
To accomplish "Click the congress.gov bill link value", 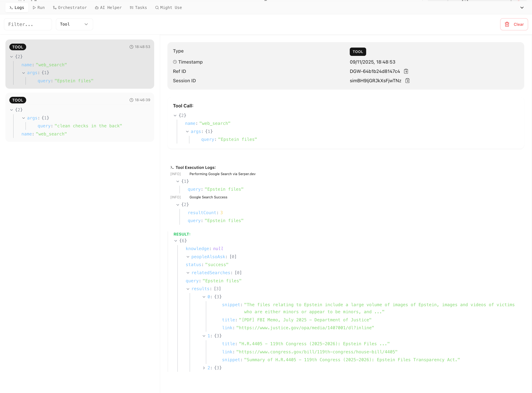I will [317, 352].
